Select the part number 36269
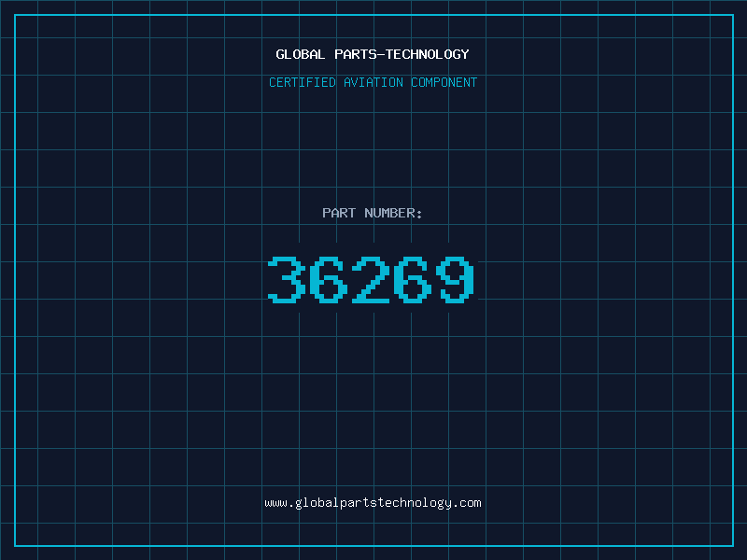This screenshot has width=747, height=560. [371, 279]
